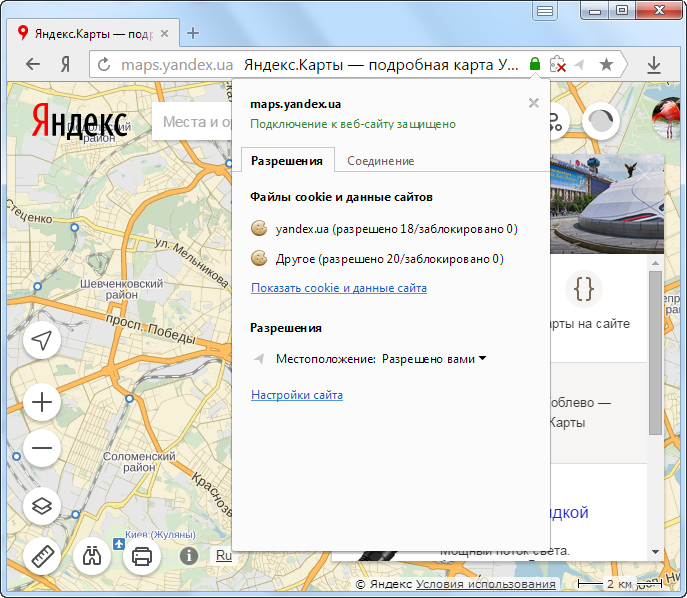Expand Местоположение Разрешено вами dropdown
This screenshot has height=598, width=687.
pos(434,359)
